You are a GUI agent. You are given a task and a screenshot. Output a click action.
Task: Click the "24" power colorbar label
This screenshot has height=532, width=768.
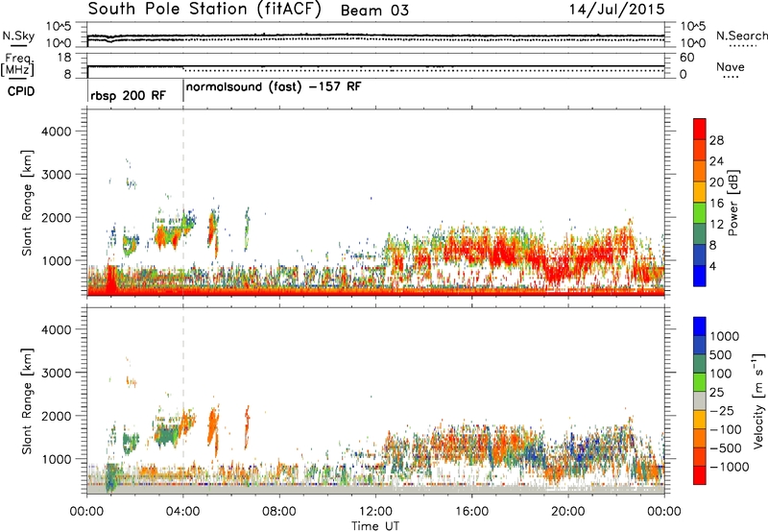tap(716, 161)
